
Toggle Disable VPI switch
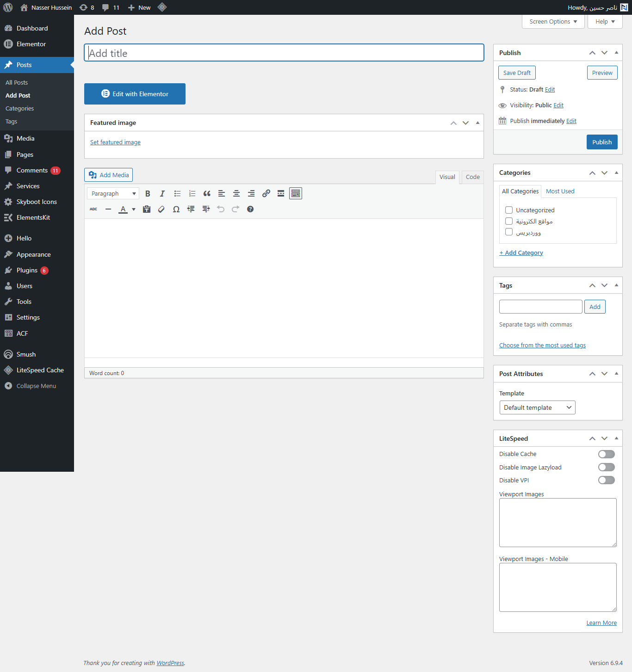click(607, 480)
